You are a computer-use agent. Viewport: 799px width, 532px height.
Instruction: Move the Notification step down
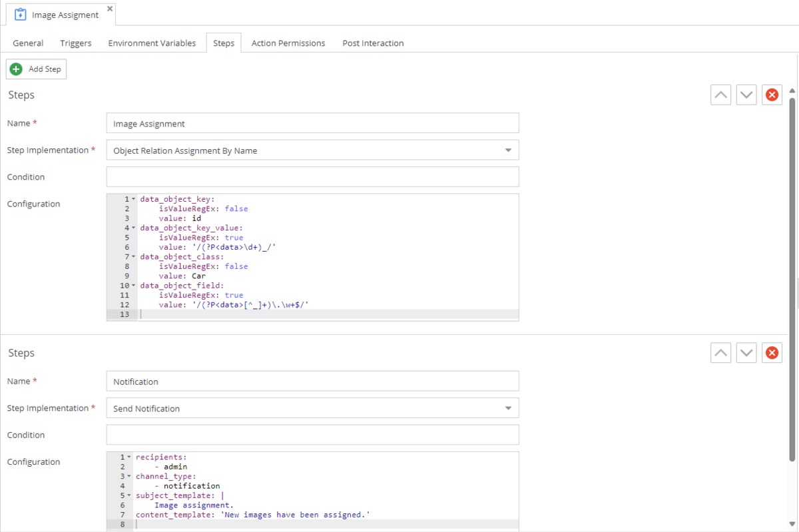(x=746, y=353)
